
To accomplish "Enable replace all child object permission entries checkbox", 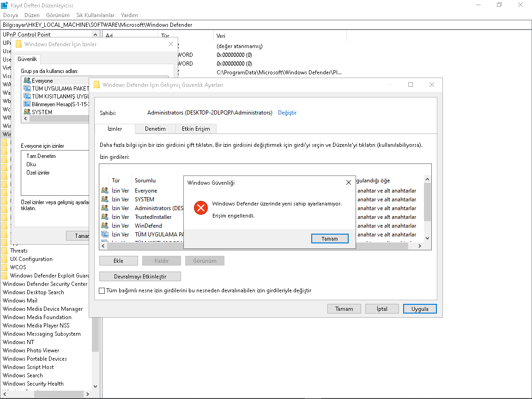I will pyautogui.click(x=102, y=291).
